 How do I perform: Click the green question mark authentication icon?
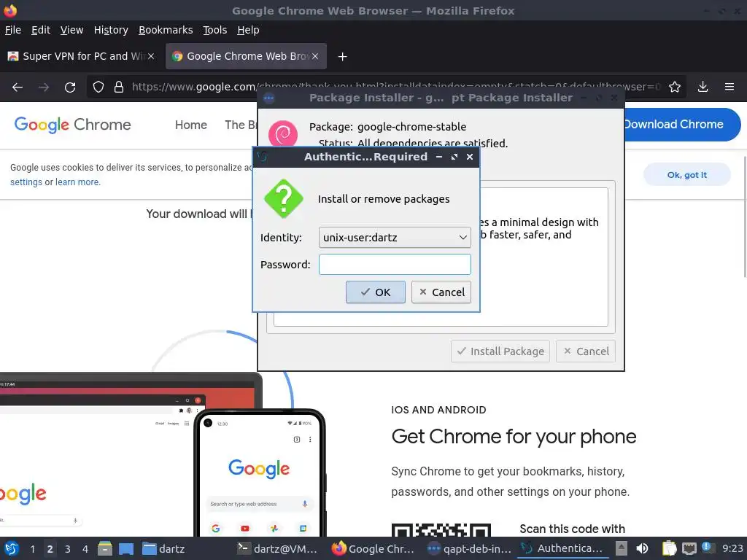pos(284,198)
